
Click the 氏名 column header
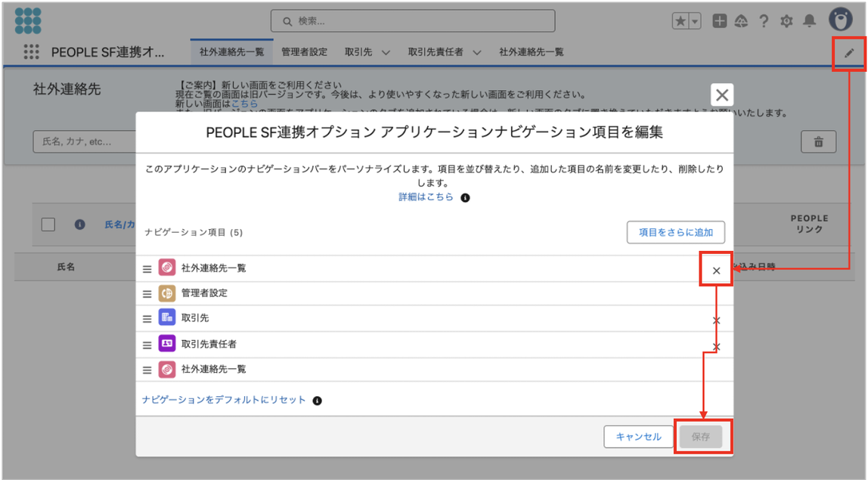point(65,267)
